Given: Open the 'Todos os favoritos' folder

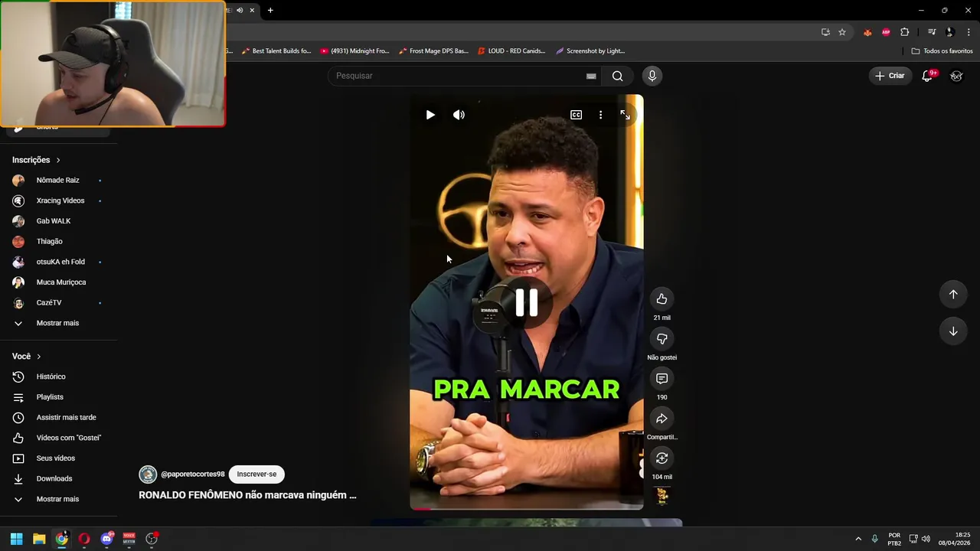Looking at the screenshot, I should (942, 51).
